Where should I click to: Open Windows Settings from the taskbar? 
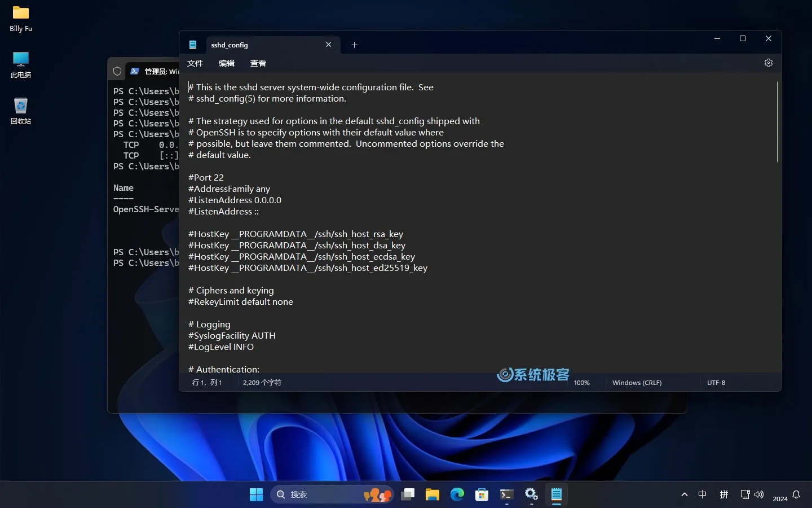tap(531, 494)
